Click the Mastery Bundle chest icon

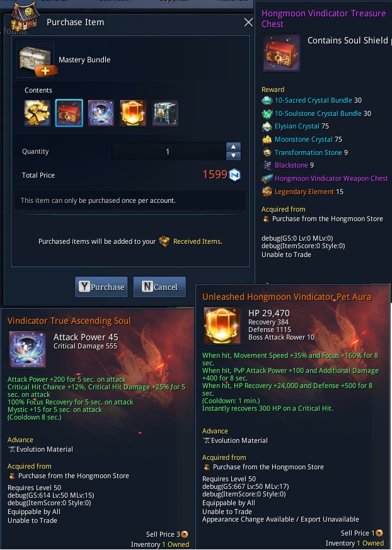pos(36,59)
